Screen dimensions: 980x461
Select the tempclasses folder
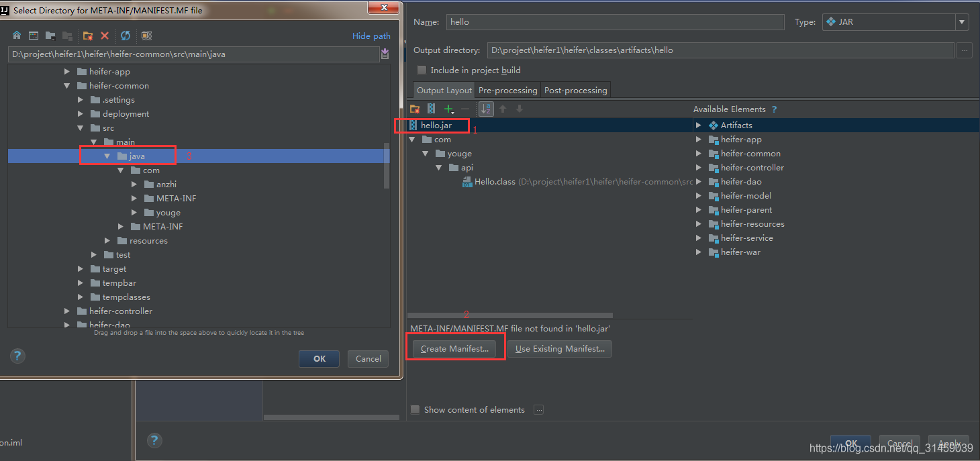pos(126,297)
